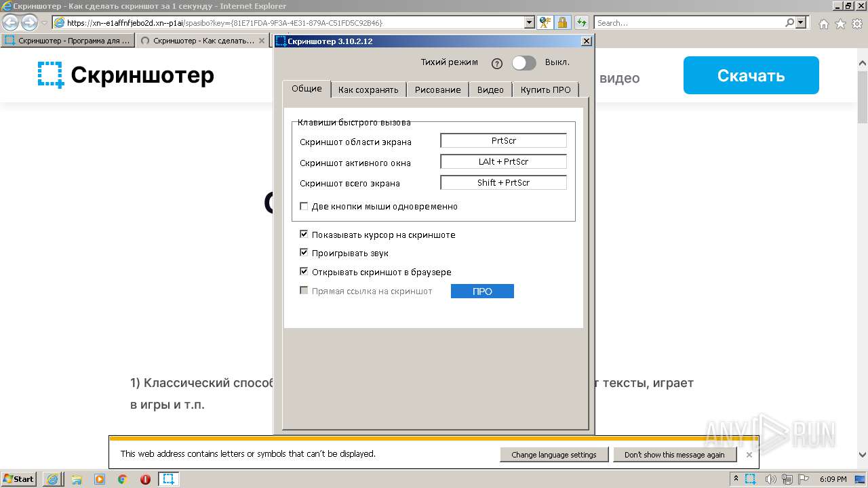Open the видео link in site header
This screenshot has width=868, height=488.
pyautogui.click(x=619, y=78)
